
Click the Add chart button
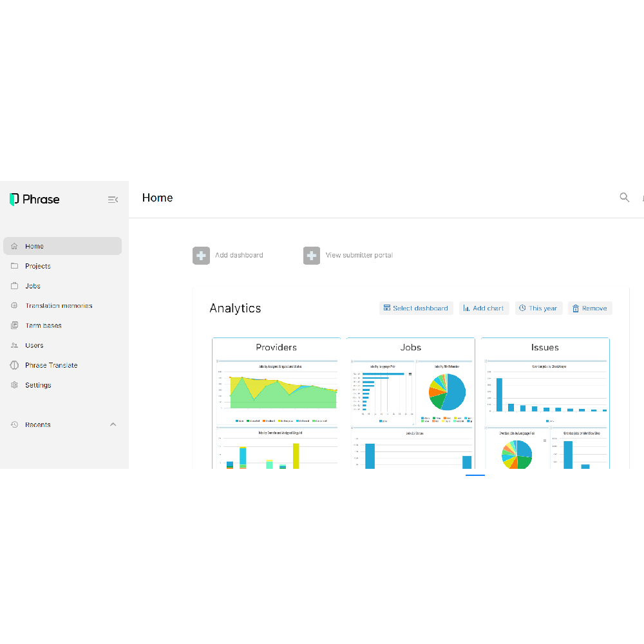point(484,308)
